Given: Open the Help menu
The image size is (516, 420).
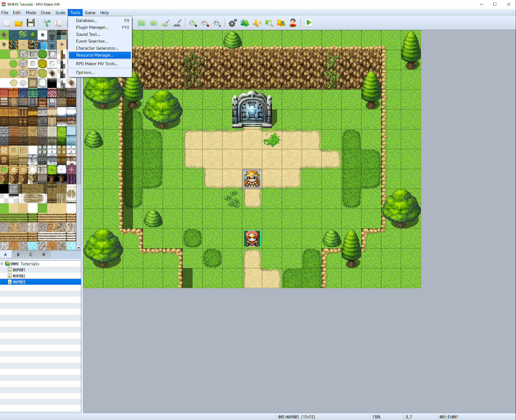Looking at the screenshot, I should (104, 13).
